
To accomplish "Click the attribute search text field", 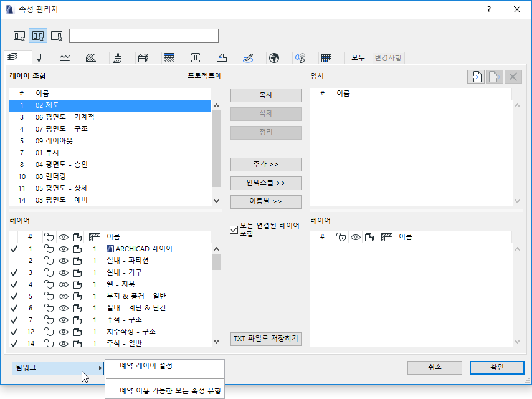I will pyautogui.click(x=144, y=36).
